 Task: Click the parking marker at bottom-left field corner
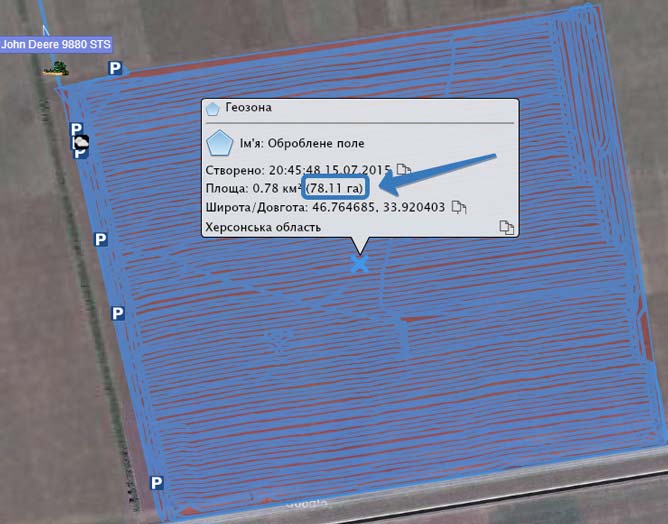pos(156,483)
